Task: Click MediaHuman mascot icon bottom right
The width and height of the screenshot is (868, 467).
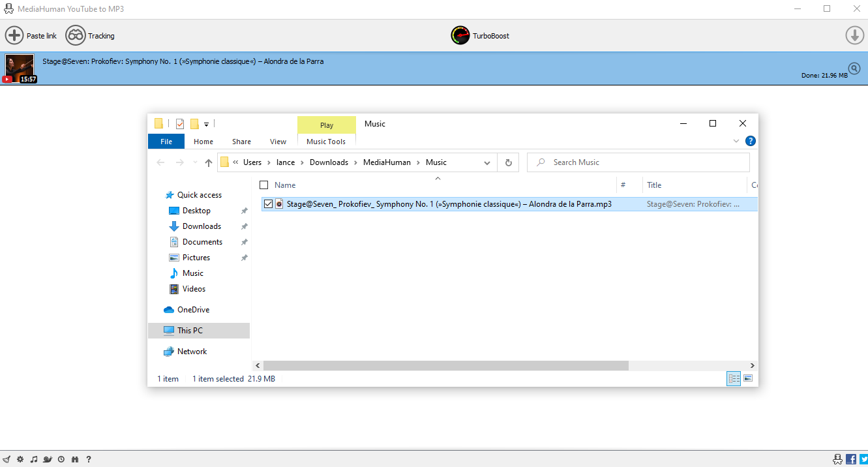Action: coord(838,459)
